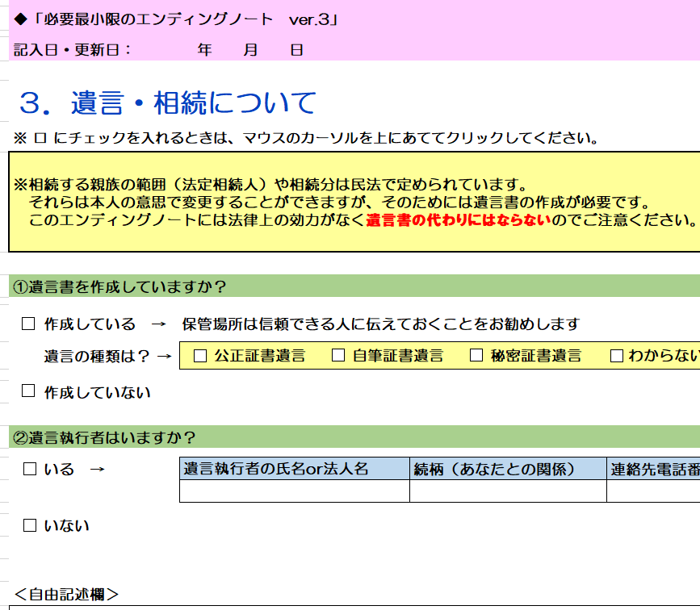Click the 年 field in the date line
This screenshot has width=700, height=610.
pyautogui.click(x=204, y=49)
